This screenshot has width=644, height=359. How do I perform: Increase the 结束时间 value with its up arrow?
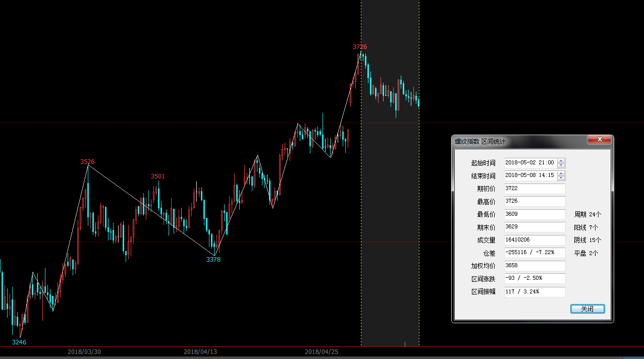click(x=561, y=173)
